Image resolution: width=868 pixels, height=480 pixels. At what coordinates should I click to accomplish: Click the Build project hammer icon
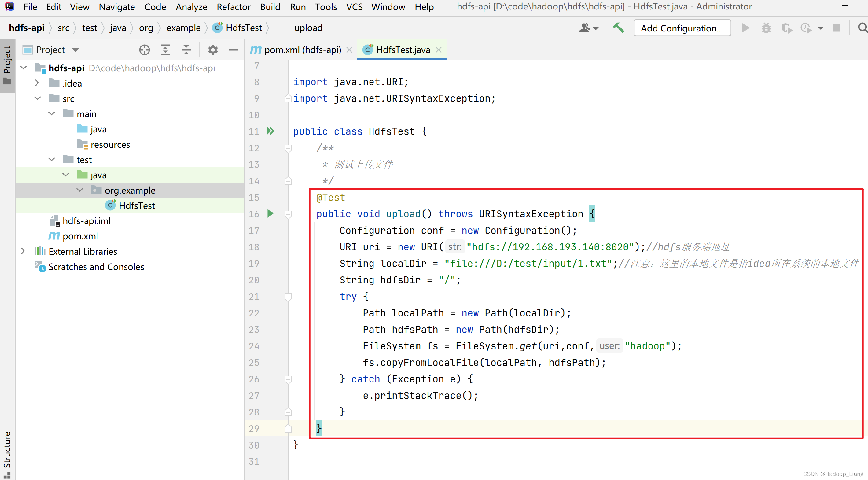pyautogui.click(x=618, y=28)
